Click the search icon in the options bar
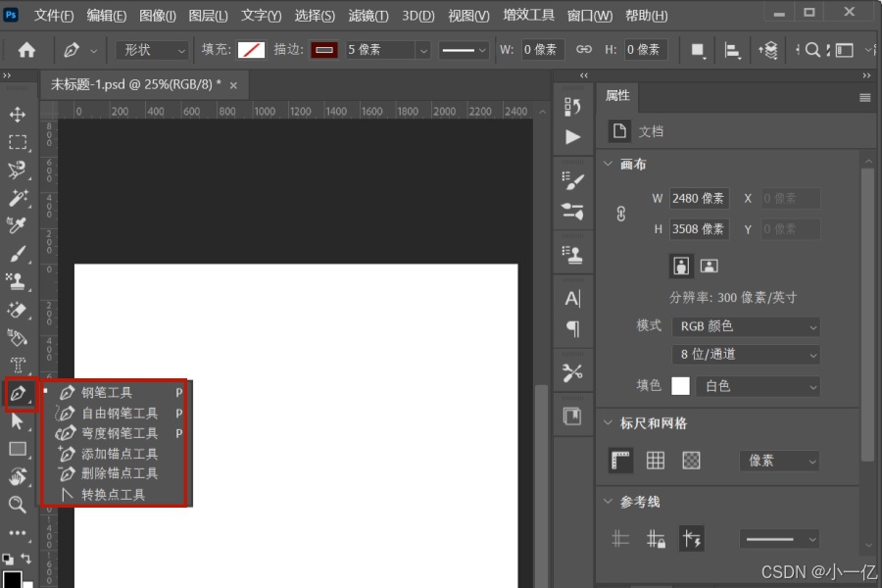Screen dimensions: 882x588 pos(811,50)
